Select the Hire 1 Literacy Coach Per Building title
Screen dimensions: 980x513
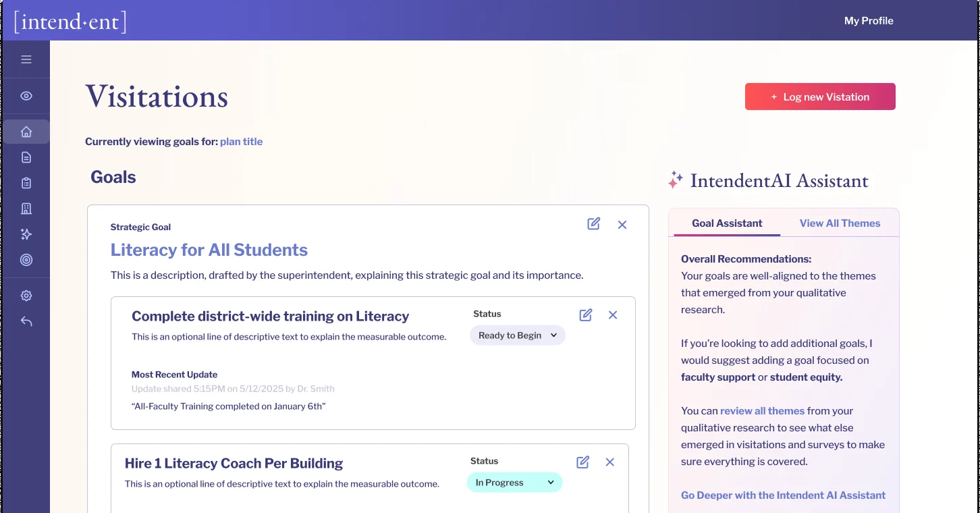pos(234,463)
